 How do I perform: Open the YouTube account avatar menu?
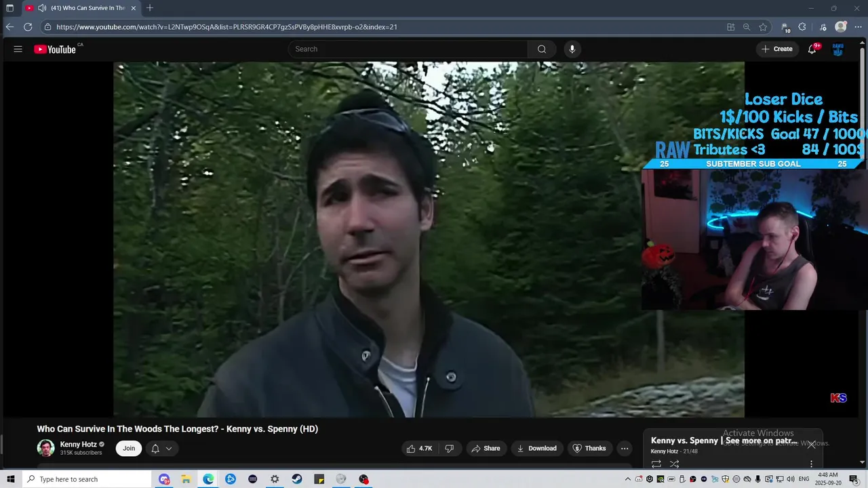click(x=838, y=49)
